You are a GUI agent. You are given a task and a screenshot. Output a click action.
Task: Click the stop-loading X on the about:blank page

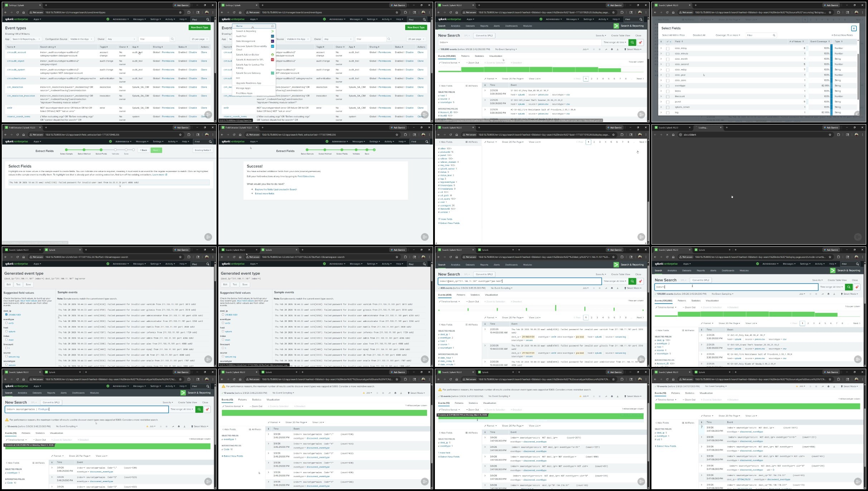(x=667, y=135)
